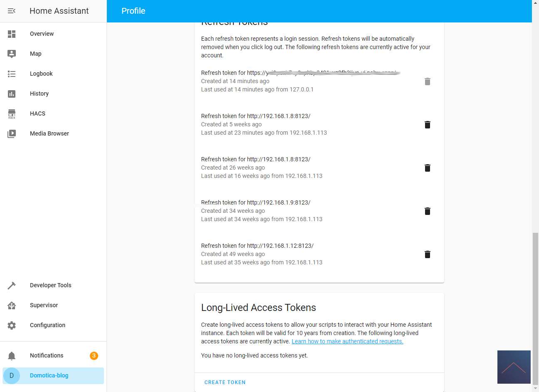Viewport: 539px width, 392px height.
Task: Click 'Refresh token for http://192.168.1.9:8123/' text
Action: 256,202
